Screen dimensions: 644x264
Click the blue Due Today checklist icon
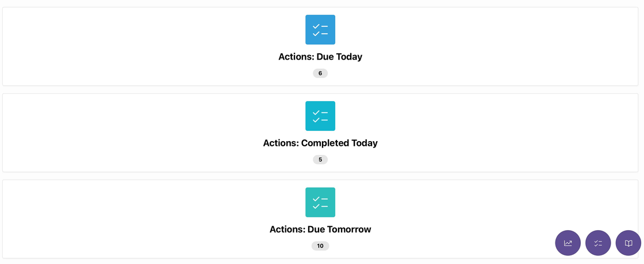pos(320,30)
